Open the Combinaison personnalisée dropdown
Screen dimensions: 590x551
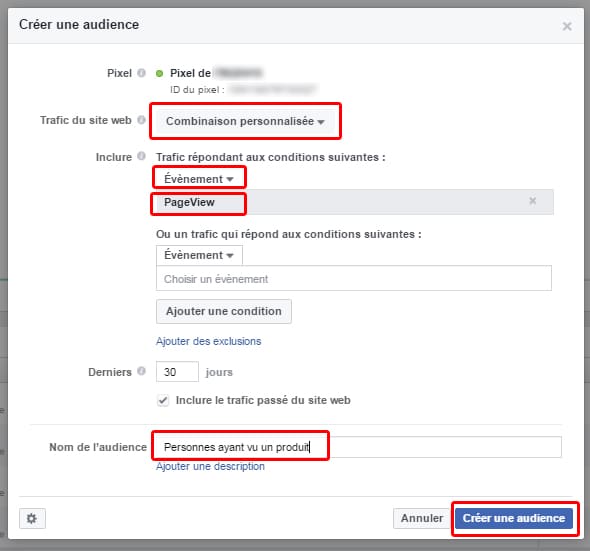(245, 121)
